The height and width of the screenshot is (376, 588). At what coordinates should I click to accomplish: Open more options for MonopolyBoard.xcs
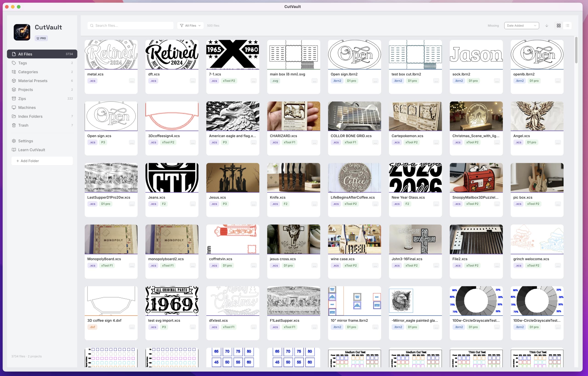pyautogui.click(x=132, y=266)
